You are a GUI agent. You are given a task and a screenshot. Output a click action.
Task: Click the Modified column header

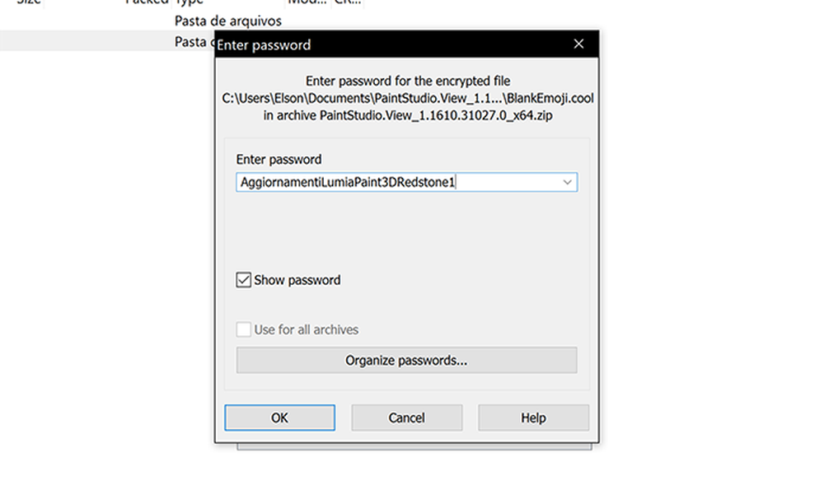click(x=307, y=2)
